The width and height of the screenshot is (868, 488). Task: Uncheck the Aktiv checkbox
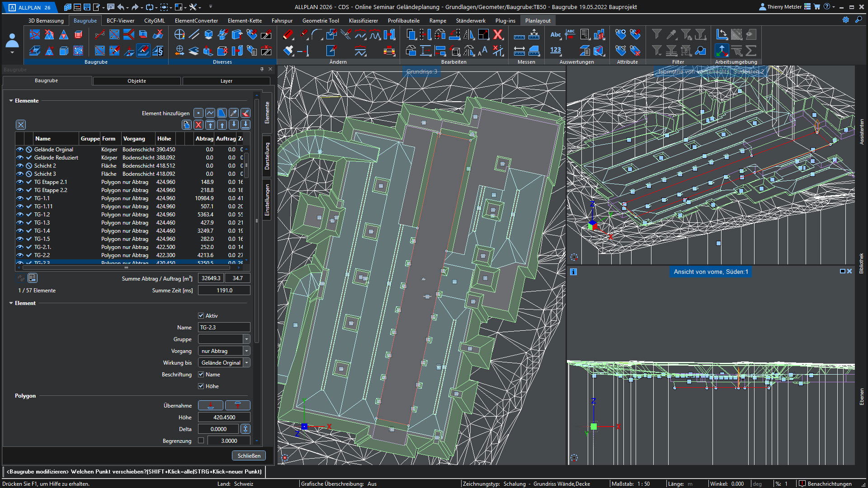click(201, 316)
